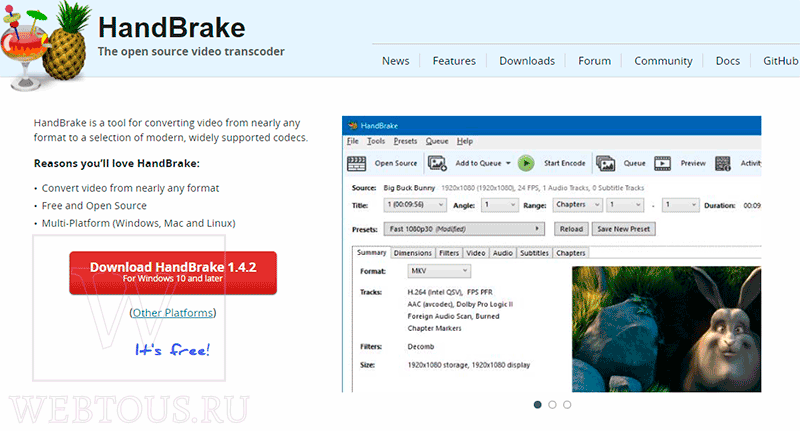Click the H.264 (Intel QSV) track text
800x431 pixels.
pyautogui.click(x=450, y=292)
